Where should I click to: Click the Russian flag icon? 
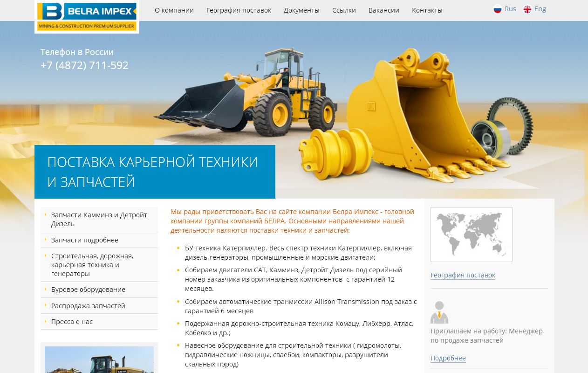pyautogui.click(x=498, y=9)
